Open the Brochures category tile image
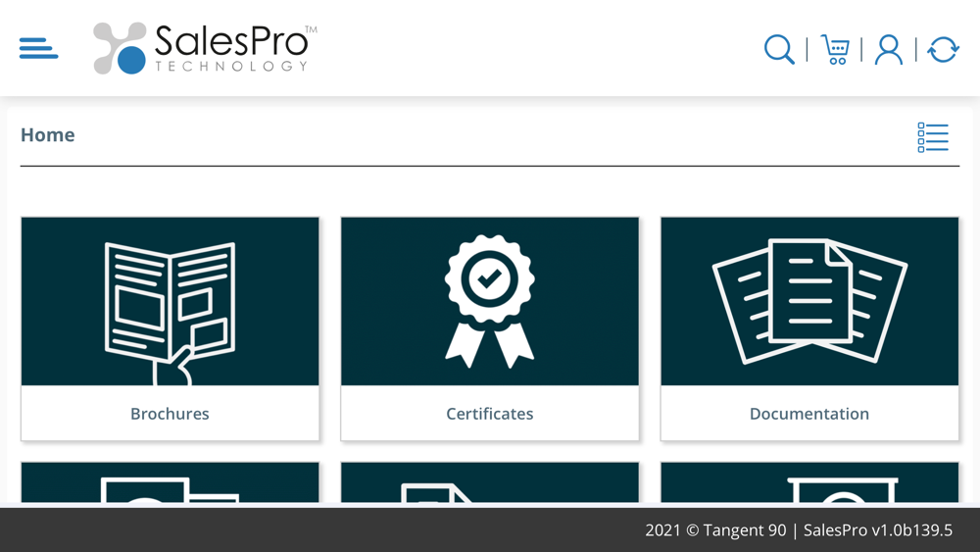The width and height of the screenshot is (980, 552). [x=170, y=301]
